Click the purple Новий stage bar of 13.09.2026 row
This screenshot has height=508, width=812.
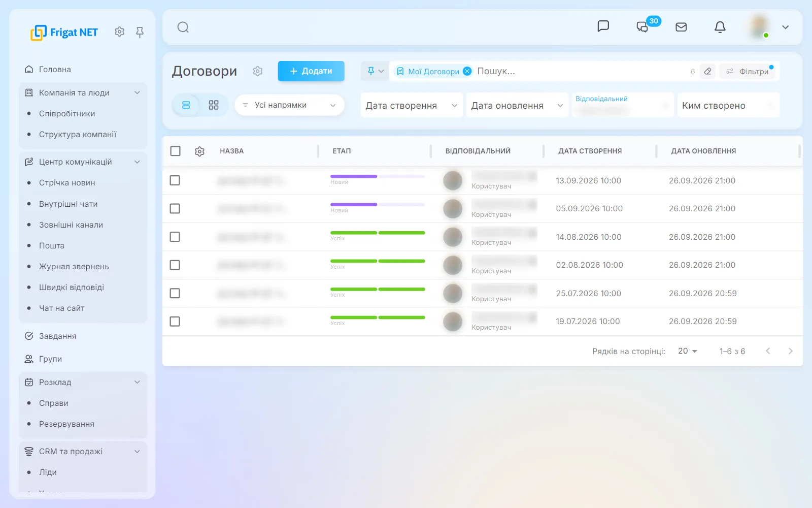354,176
